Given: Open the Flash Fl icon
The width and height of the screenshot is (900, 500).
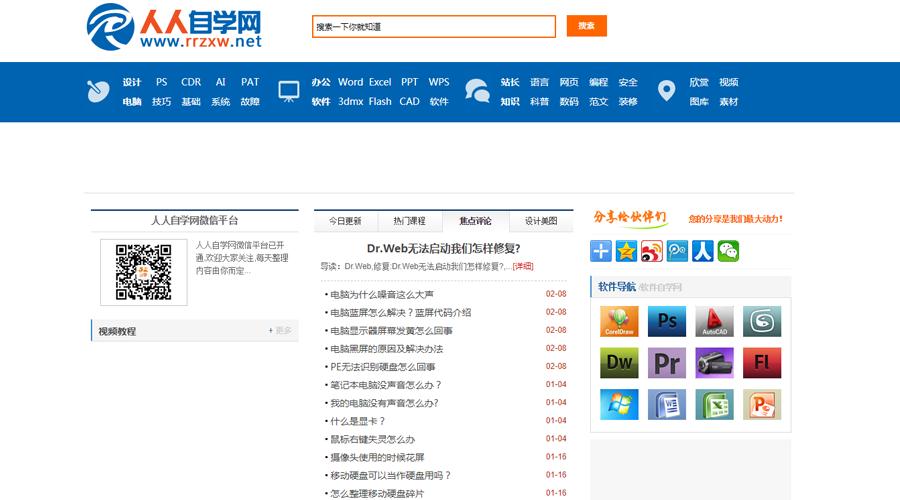Looking at the screenshot, I should click(x=762, y=363).
